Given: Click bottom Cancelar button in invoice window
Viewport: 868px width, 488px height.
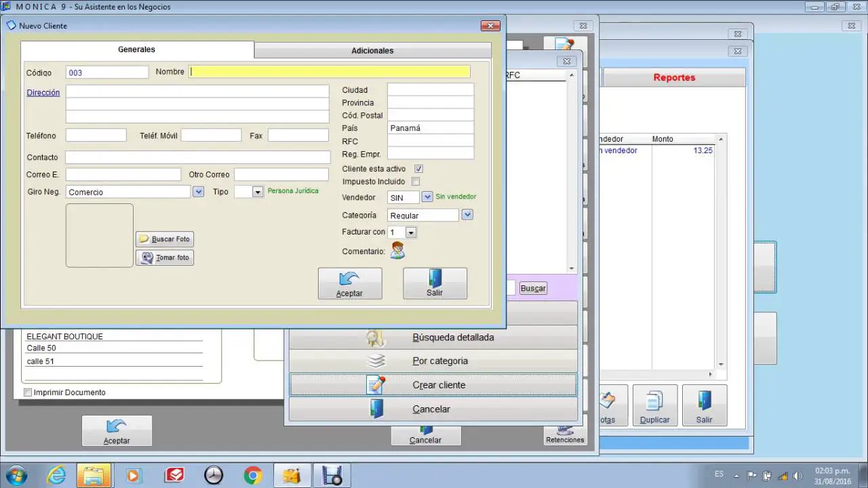Looking at the screenshot, I should [426, 436].
